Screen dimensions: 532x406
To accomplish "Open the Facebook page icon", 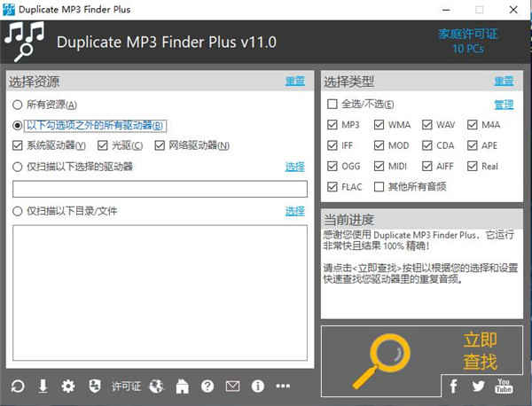I will coord(454,386).
